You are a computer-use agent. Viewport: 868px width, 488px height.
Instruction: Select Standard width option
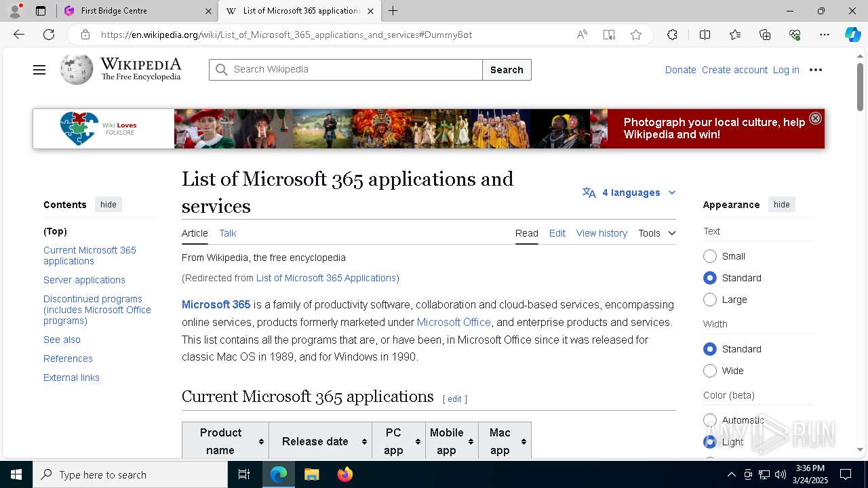(x=710, y=349)
